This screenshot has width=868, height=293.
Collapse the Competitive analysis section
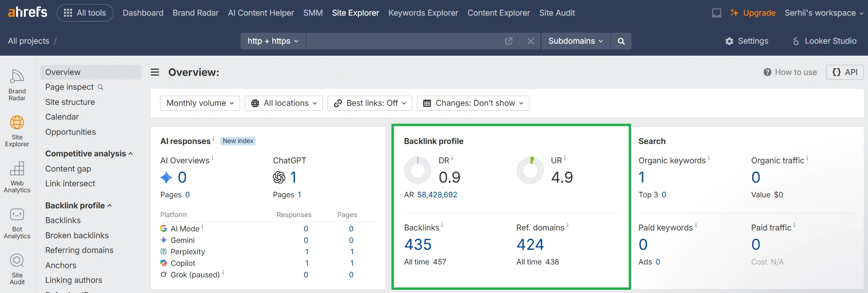89,154
